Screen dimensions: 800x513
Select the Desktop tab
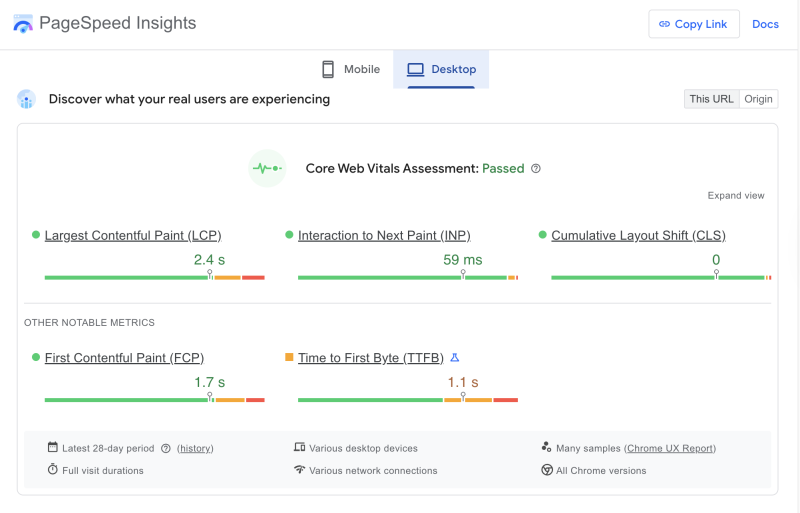(x=441, y=70)
